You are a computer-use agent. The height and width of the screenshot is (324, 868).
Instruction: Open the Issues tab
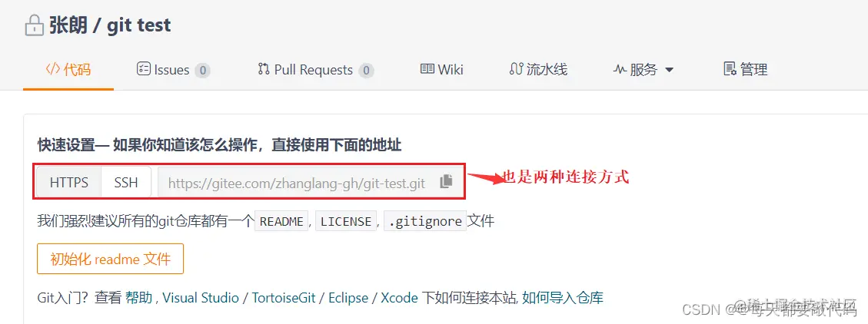pos(173,70)
